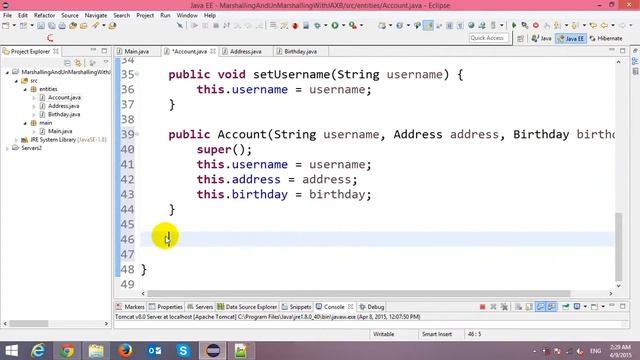Open the Display Selected Console dropdown arrow
This screenshot has height=360, width=640.
point(585,307)
